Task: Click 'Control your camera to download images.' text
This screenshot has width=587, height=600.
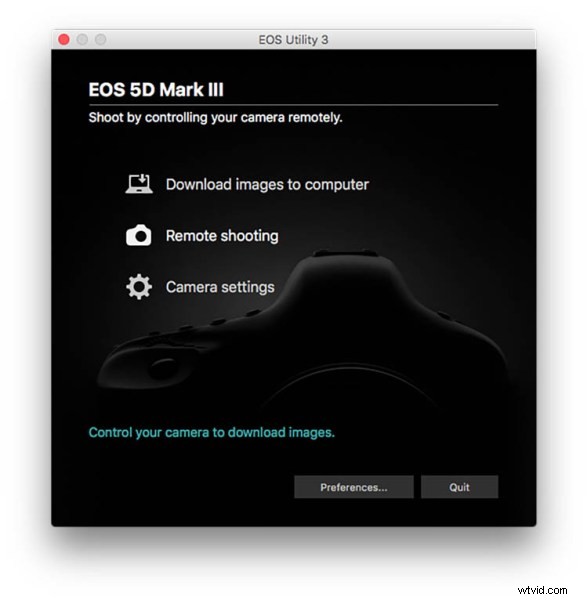Action: click(212, 432)
